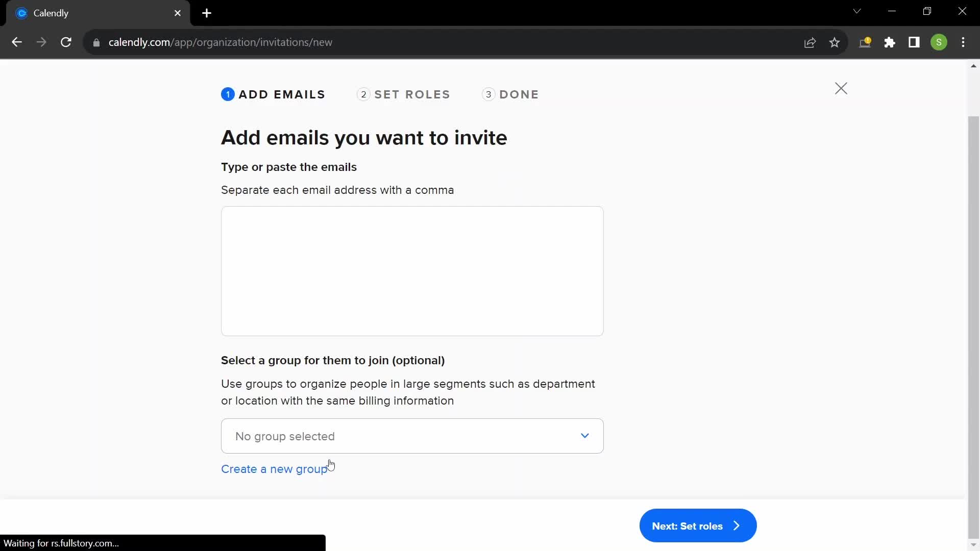
Task: Expand the 'No group selected' dropdown
Action: pyautogui.click(x=412, y=436)
